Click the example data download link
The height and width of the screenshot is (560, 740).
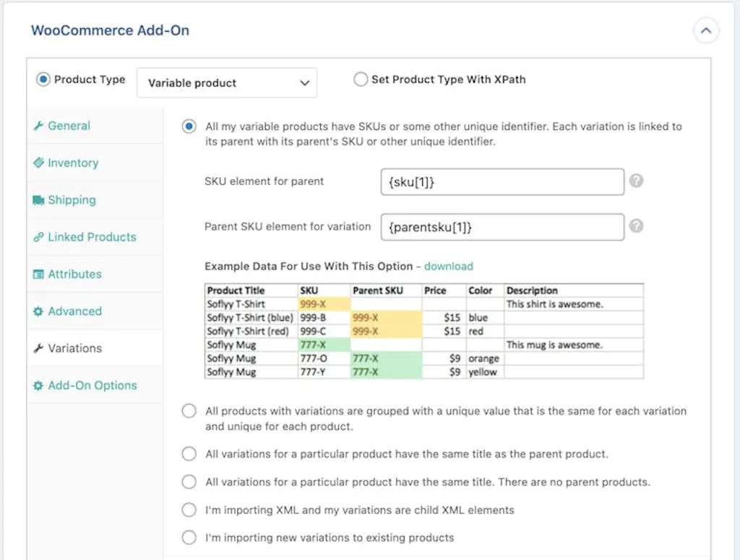pyautogui.click(x=448, y=266)
